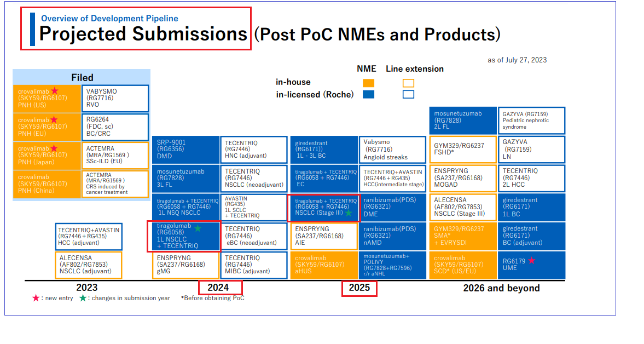Click the red 'new entry' legend star
644x344 pixels.
36,298
